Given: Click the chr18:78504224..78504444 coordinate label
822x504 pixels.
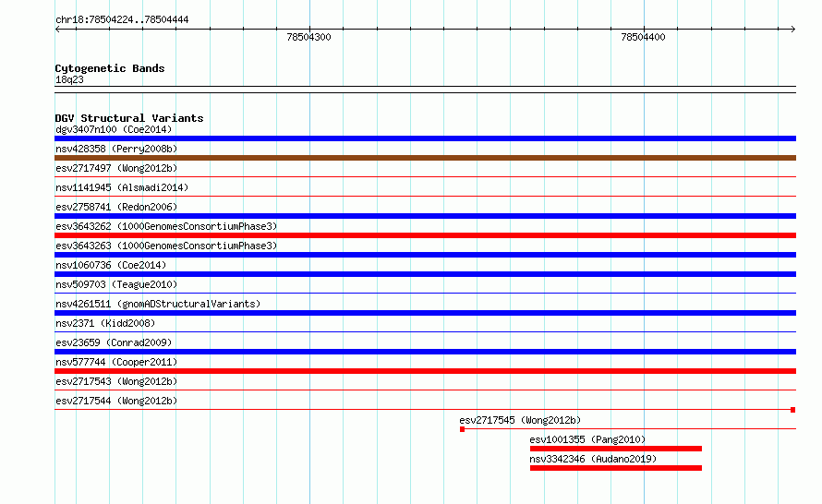Looking at the screenshot, I should point(122,19).
